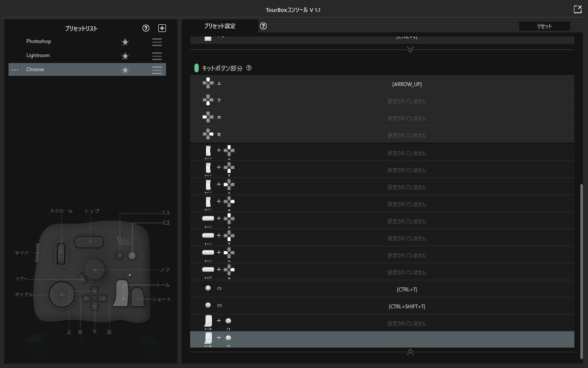Click the C1 button on device diagram
This screenshot has width=588, height=368.
(x=120, y=256)
